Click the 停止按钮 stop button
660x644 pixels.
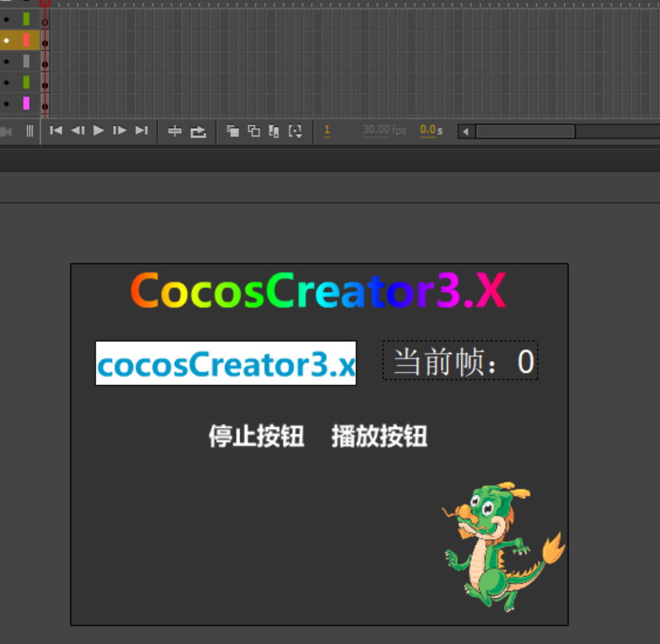point(257,436)
